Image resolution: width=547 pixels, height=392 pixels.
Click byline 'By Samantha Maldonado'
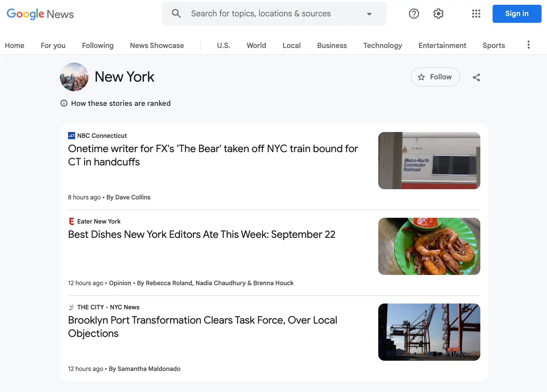tap(145, 369)
